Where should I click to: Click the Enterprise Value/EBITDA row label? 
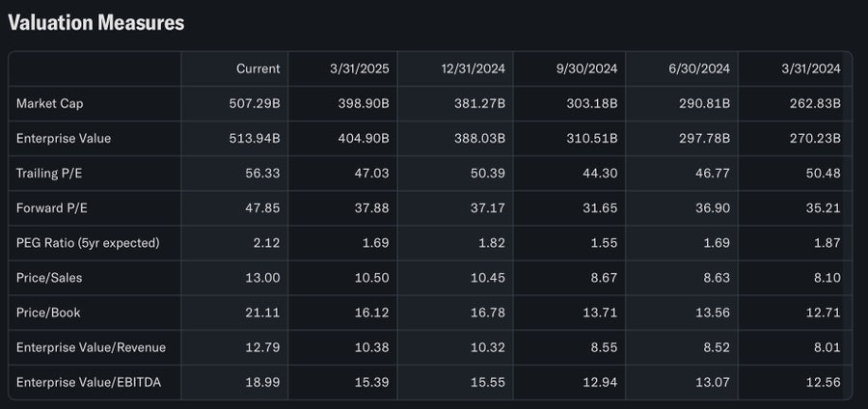(x=89, y=382)
